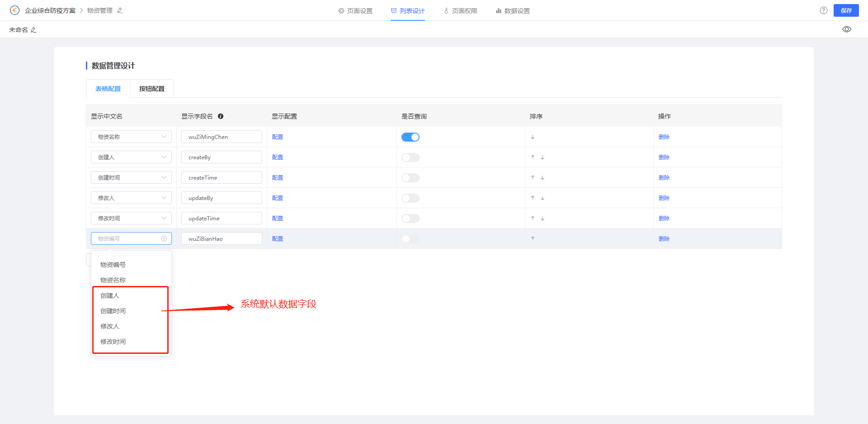Screen dimensions: 868x424
Task: Click the info icon next to 显示字段名
Action: [x=221, y=116]
